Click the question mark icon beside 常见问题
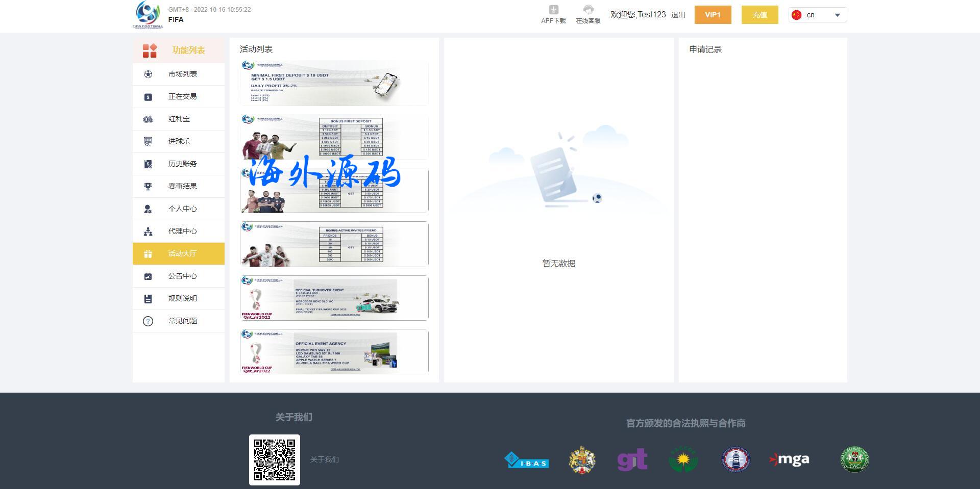This screenshot has height=489, width=980. click(x=148, y=321)
